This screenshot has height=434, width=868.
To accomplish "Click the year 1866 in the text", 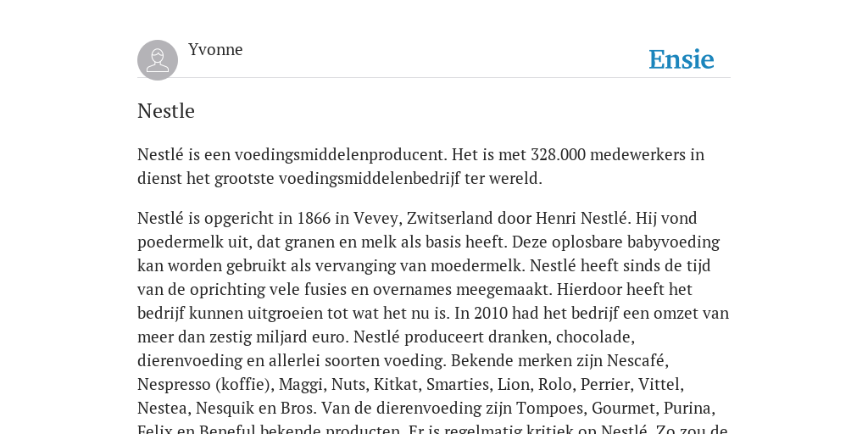I will click(x=314, y=218).
